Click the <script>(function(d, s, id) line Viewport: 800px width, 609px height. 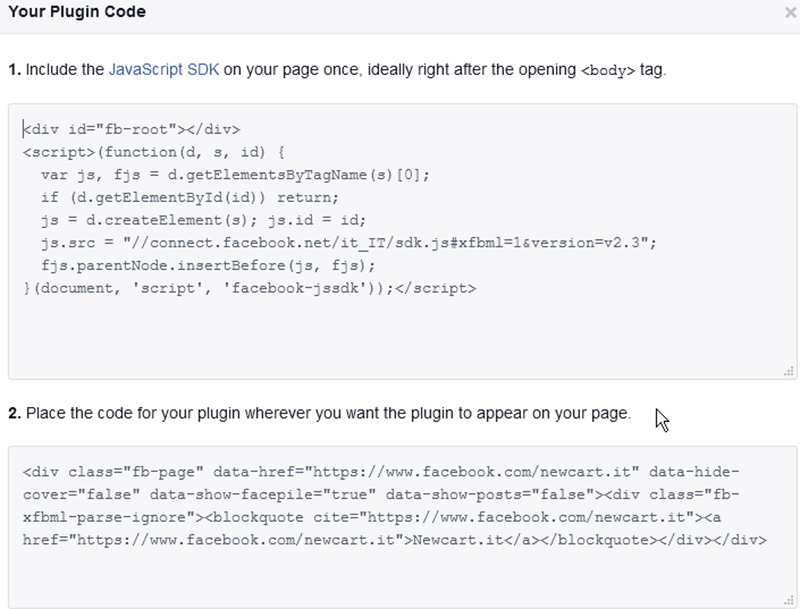click(154, 152)
